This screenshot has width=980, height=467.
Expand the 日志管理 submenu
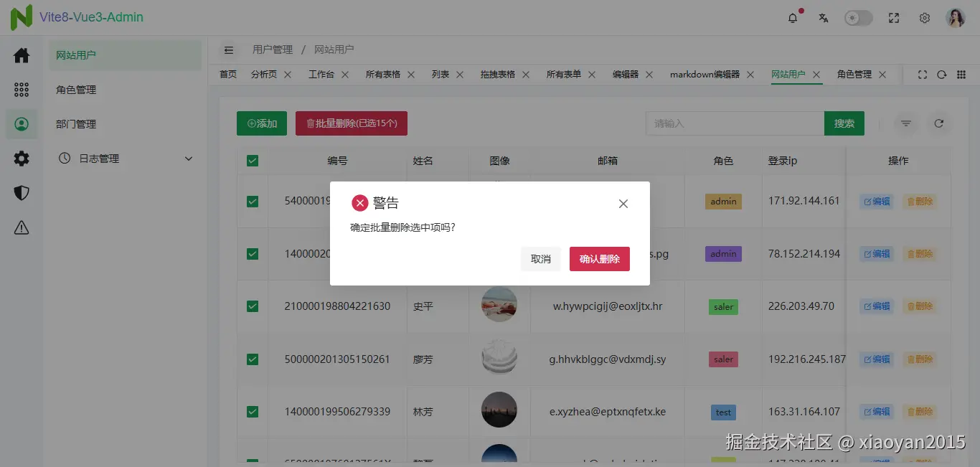tap(125, 159)
